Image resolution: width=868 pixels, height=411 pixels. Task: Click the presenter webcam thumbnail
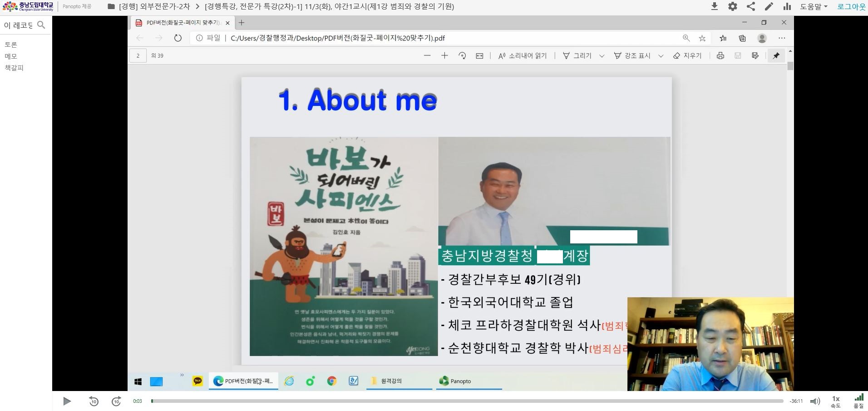(710, 344)
